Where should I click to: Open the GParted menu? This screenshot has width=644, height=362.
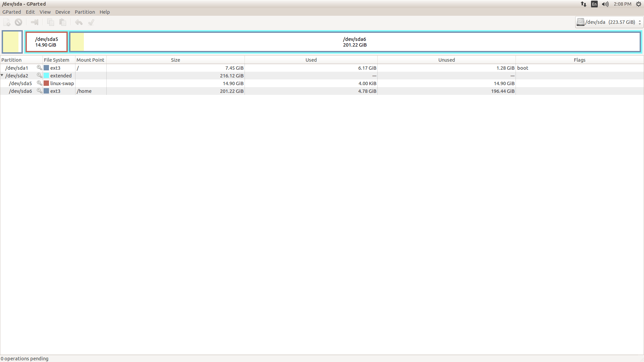12,12
